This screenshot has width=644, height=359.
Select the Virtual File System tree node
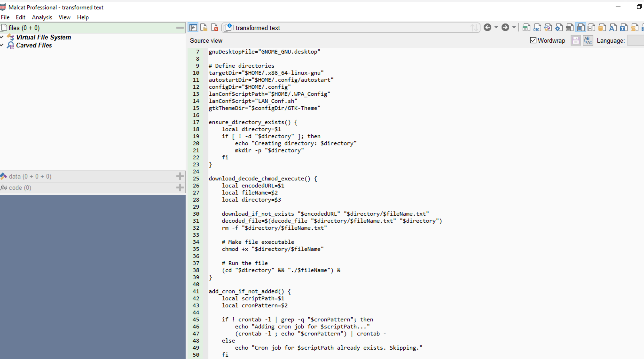[43, 37]
